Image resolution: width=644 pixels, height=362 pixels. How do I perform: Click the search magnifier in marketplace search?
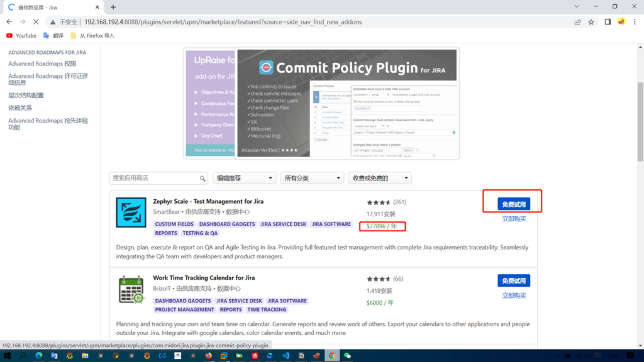point(203,178)
